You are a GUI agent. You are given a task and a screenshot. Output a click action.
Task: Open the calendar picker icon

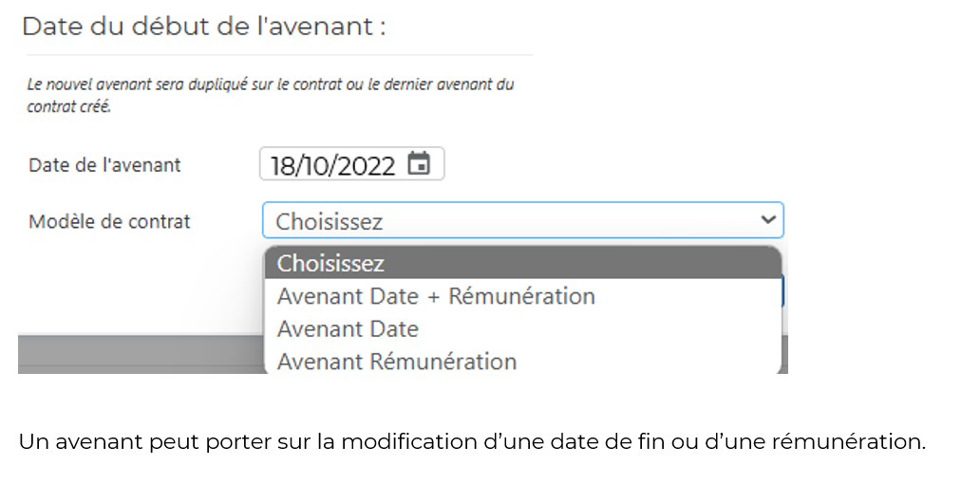point(419,163)
